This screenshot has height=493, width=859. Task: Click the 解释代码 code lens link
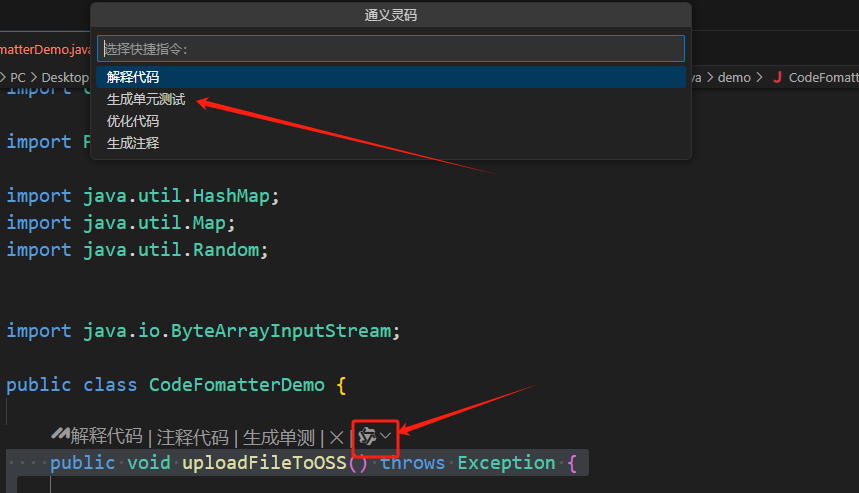(106, 437)
